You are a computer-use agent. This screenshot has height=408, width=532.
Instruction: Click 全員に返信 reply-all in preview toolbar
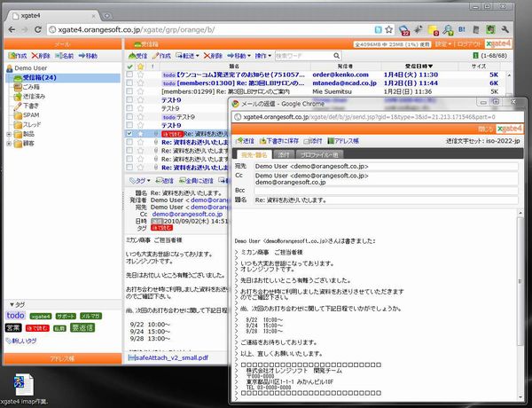[x=196, y=181]
